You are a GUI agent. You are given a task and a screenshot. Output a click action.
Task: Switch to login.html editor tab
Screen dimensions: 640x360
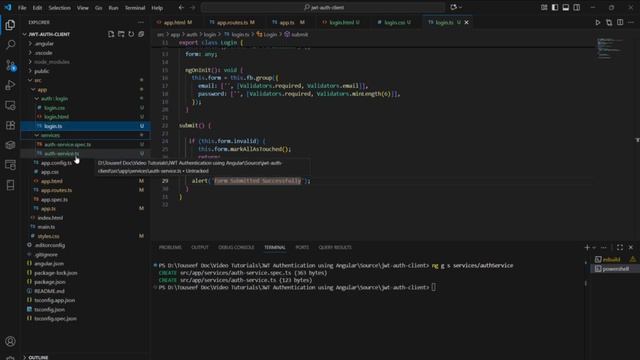[341, 22]
